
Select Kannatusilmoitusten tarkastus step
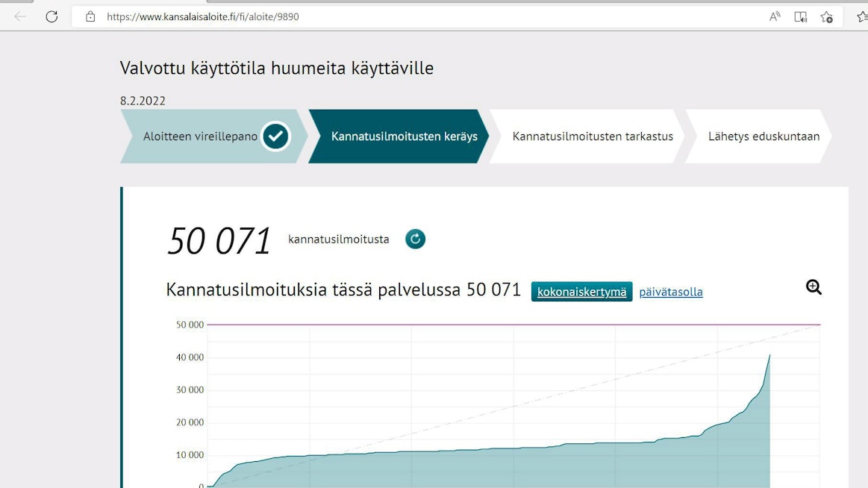[587, 136]
